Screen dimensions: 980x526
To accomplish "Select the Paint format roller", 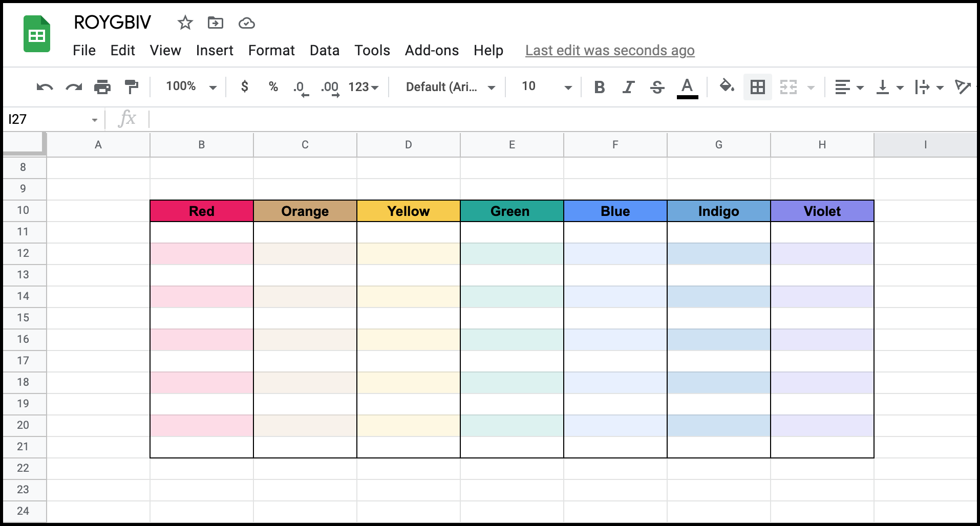I will click(132, 87).
